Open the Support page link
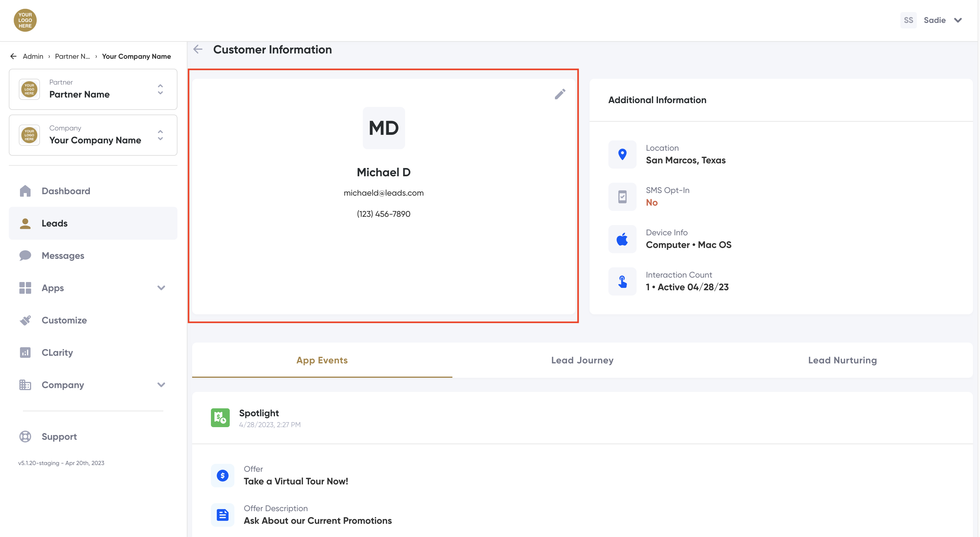The height and width of the screenshot is (537, 980). tap(59, 437)
